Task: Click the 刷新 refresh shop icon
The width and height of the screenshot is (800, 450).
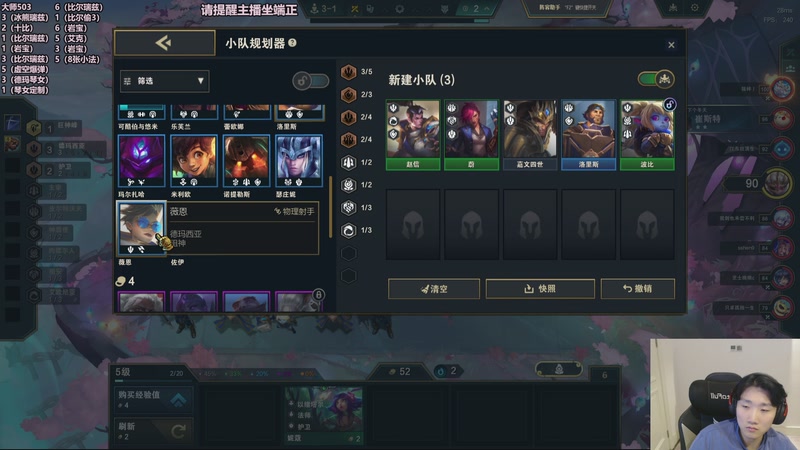Action: point(178,432)
